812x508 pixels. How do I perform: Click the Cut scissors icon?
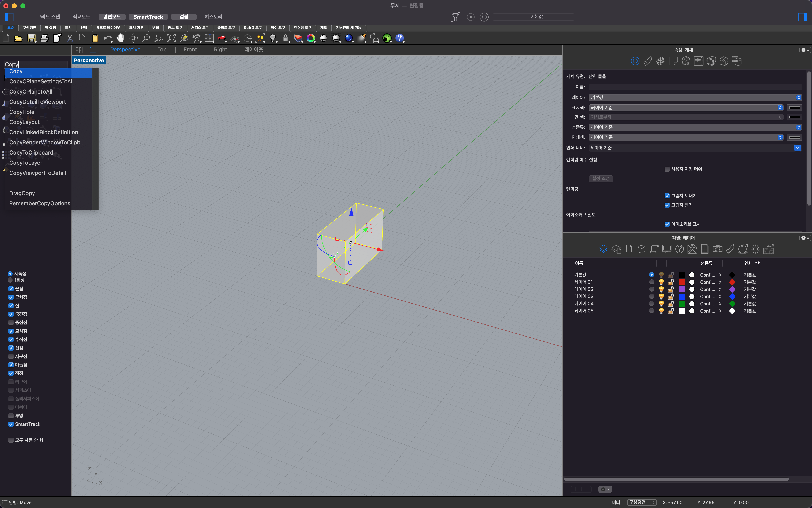[x=70, y=38]
